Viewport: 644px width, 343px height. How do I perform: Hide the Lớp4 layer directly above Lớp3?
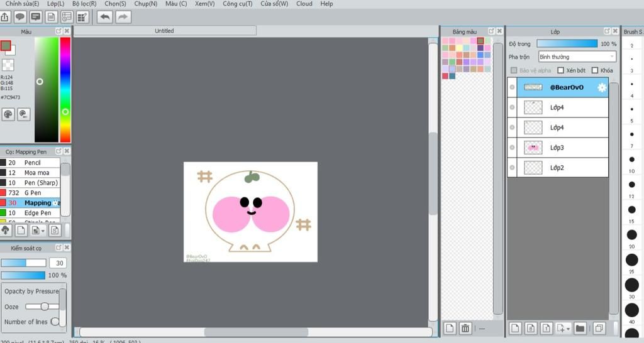click(512, 128)
